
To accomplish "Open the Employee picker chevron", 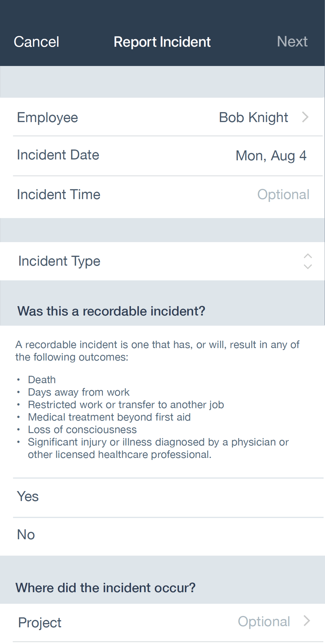I will tap(305, 117).
